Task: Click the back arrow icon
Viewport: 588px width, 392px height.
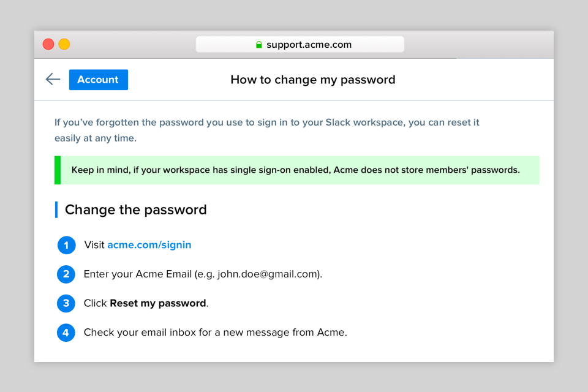Action: [53, 79]
